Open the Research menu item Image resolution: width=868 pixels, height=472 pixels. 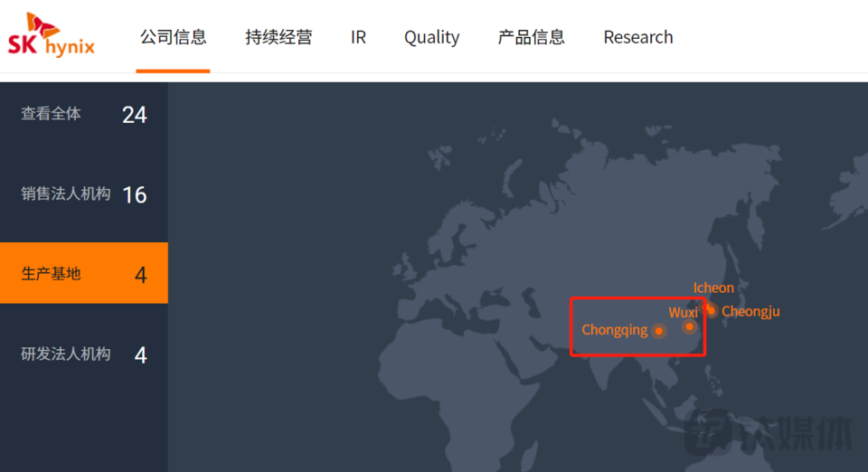(x=637, y=37)
